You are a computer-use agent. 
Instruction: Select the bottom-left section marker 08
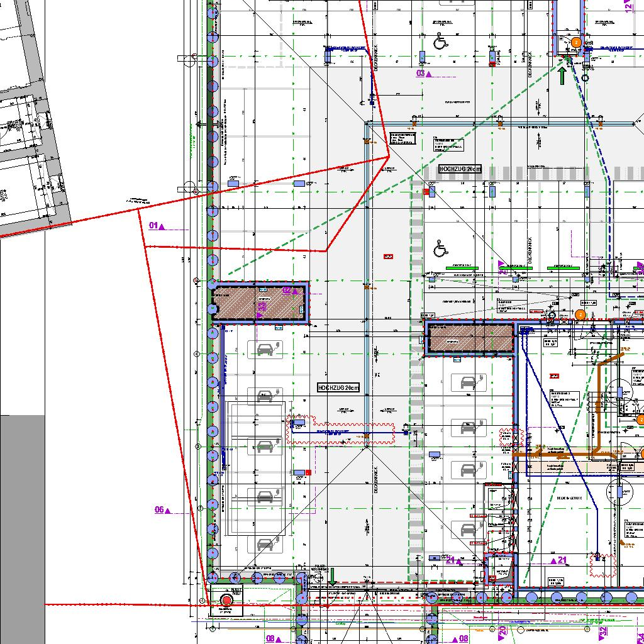tap(273, 638)
